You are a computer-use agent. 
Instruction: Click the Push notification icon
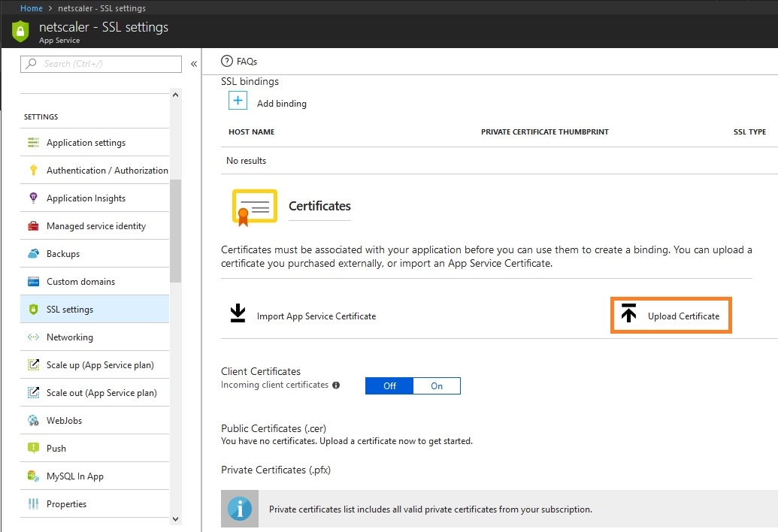(33, 448)
